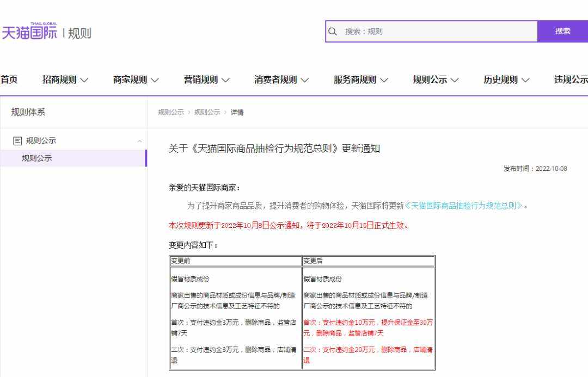This screenshot has height=377, width=588.
Task: Expand the chevron next to 服务商规则
Action: point(384,80)
